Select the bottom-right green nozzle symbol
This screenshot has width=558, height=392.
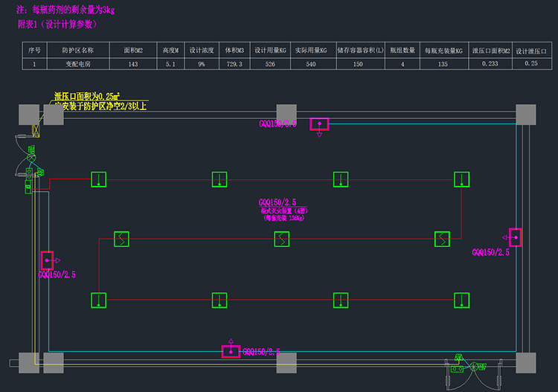pos(462,301)
